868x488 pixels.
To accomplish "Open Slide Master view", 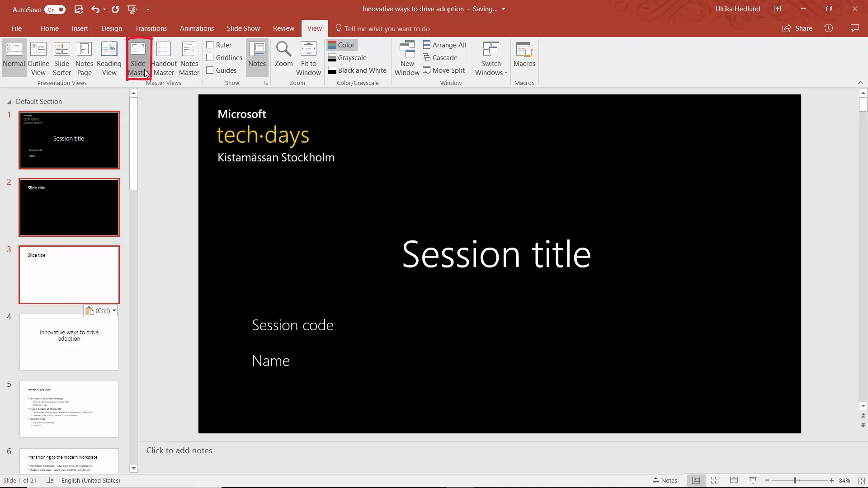I will click(x=138, y=58).
